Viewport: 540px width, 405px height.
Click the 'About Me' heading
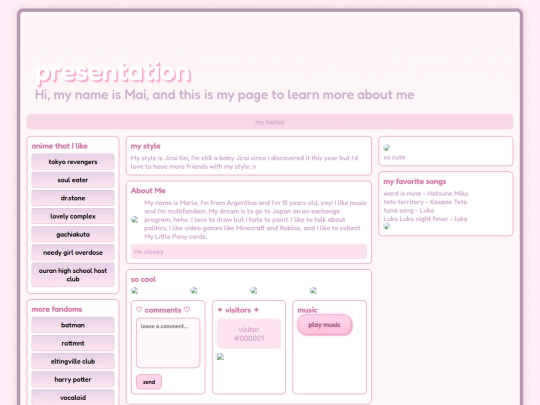coord(148,191)
